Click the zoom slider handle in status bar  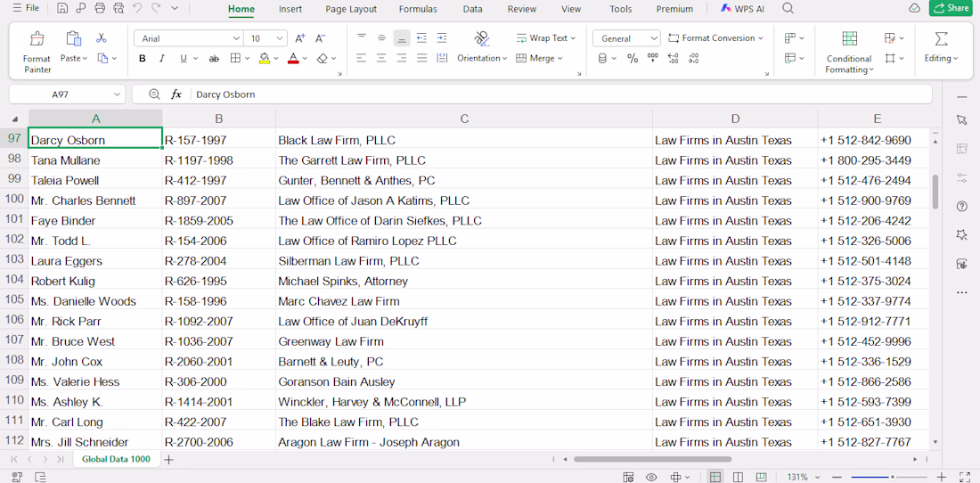click(x=892, y=477)
